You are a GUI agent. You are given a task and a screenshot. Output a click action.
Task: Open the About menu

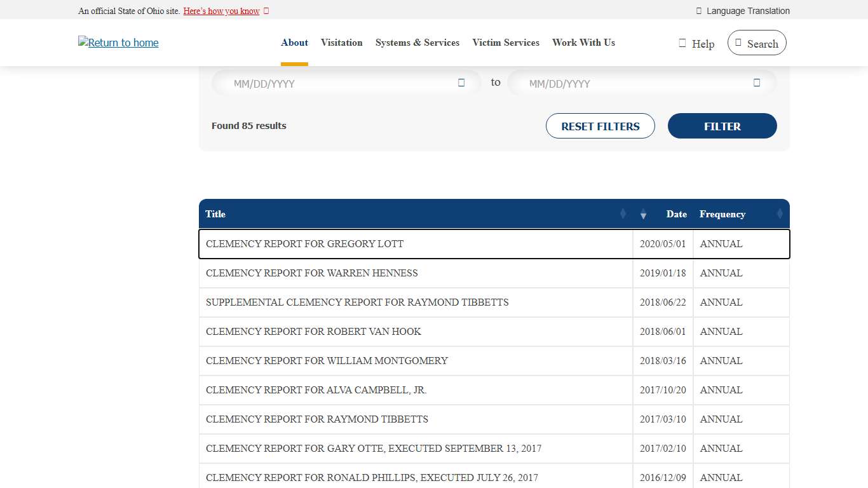[294, 43]
